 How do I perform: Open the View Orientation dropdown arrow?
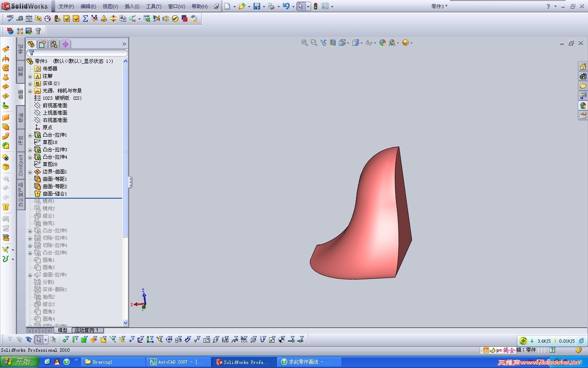coord(348,43)
